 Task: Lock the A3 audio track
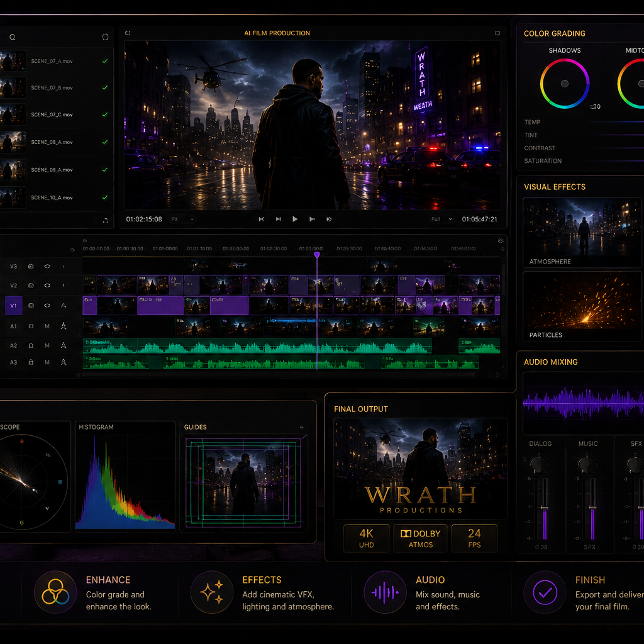31,362
